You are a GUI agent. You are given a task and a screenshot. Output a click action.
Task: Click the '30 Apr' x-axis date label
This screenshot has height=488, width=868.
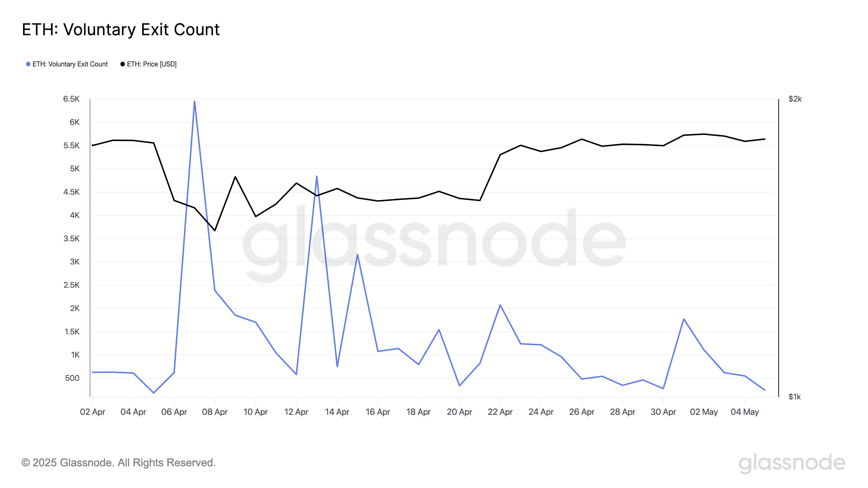click(x=663, y=412)
